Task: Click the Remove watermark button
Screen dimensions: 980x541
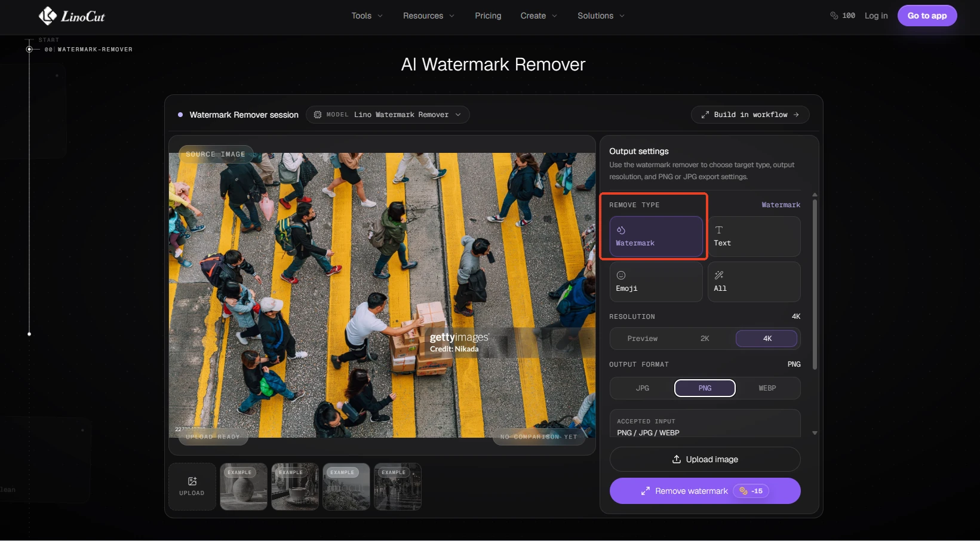Action: [x=705, y=491]
